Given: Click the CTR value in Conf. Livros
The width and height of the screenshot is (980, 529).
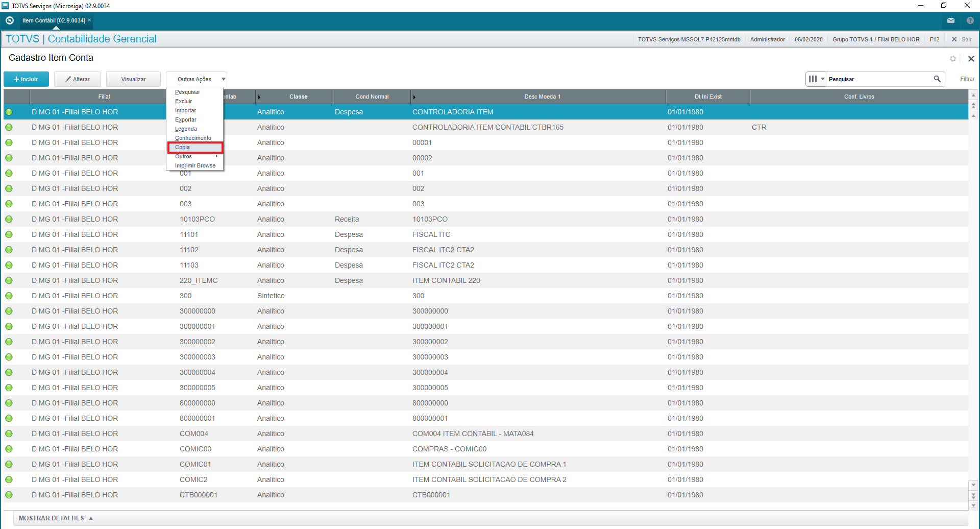Looking at the screenshot, I should [759, 127].
